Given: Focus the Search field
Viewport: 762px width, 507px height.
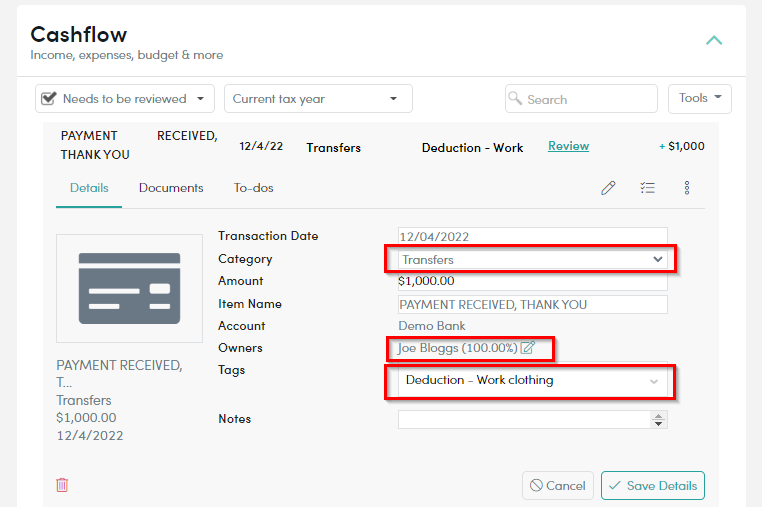Looking at the screenshot, I should [x=581, y=99].
